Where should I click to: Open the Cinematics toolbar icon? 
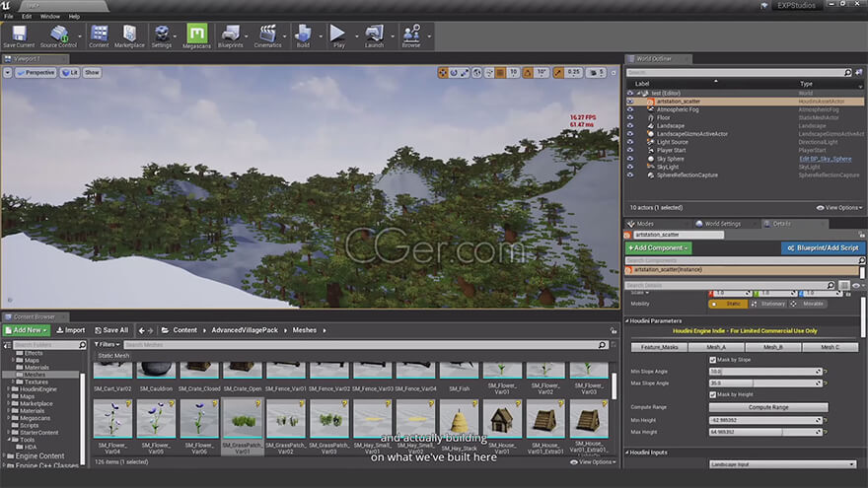tap(268, 36)
